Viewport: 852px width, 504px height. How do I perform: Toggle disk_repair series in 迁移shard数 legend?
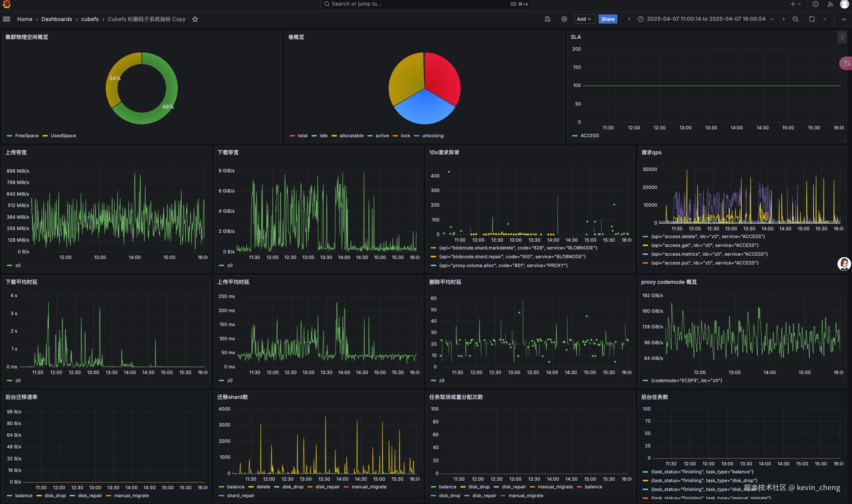tap(327, 487)
